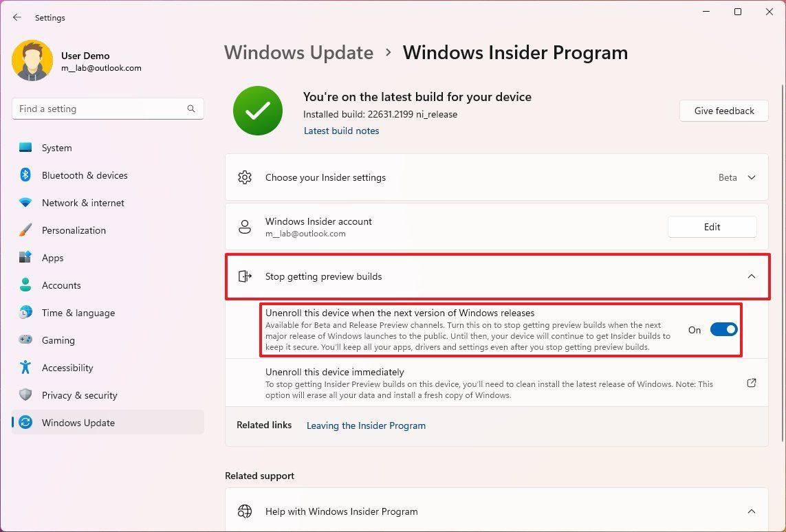Open the Beta channel dropdown
Image resolution: width=786 pixels, height=532 pixels.
coord(737,177)
